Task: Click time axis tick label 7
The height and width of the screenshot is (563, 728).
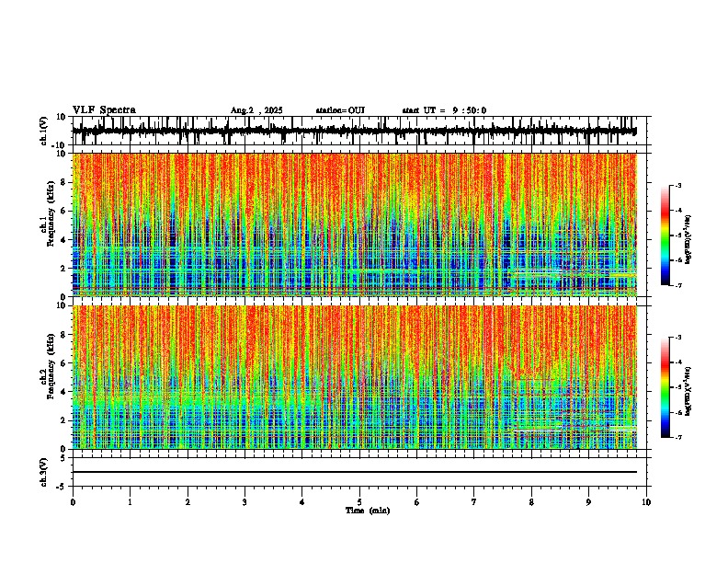Action: coord(474,502)
